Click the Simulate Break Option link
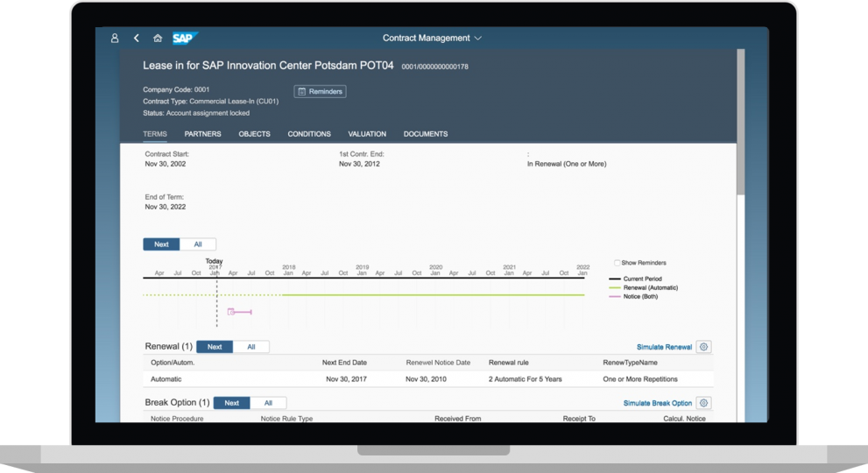Image resolution: width=868 pixels, height=473 pixels. pyautogui.click(x=658, y=403)
